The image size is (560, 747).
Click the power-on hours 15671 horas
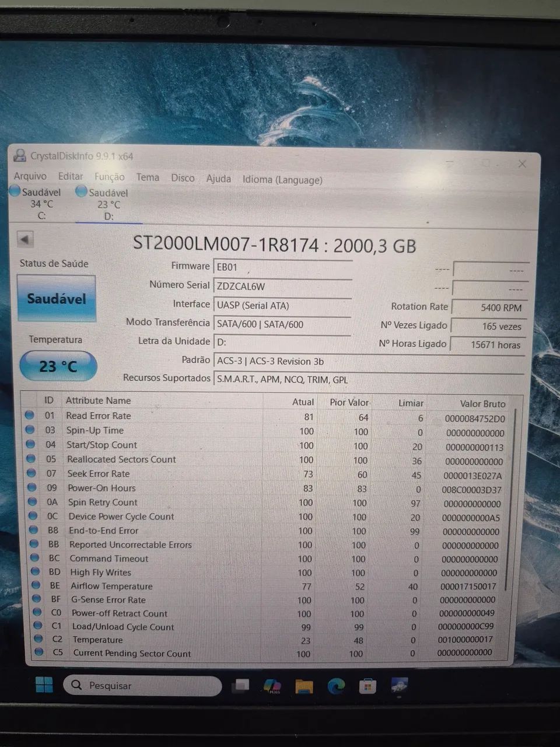point(488,345)
